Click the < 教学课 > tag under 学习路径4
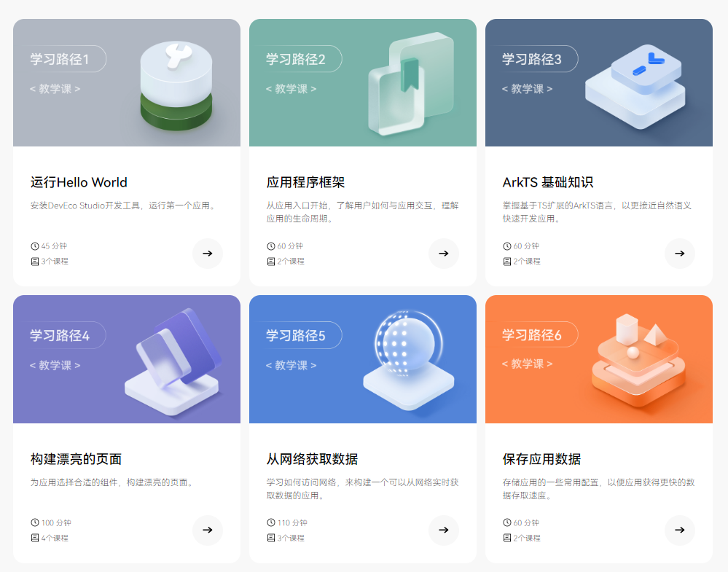 point(55,365)
